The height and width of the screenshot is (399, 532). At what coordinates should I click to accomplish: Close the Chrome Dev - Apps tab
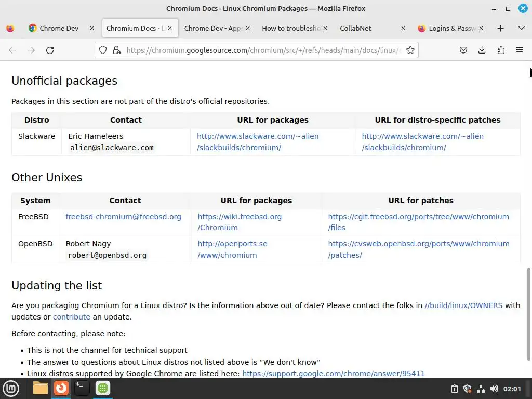[248, 28]
